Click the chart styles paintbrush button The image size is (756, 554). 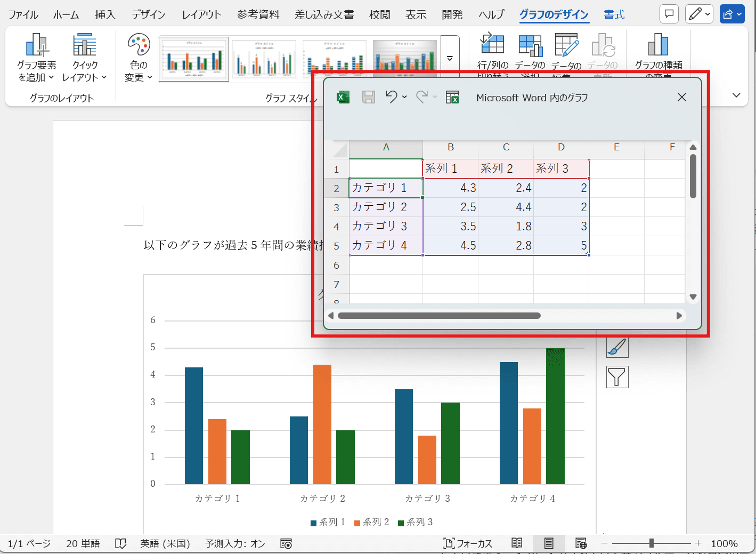tap(617, 347)
